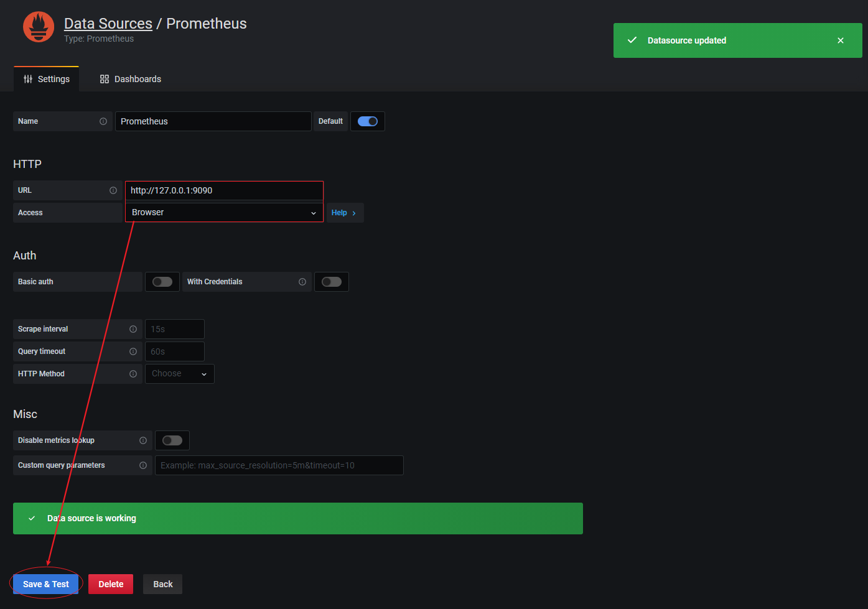Screen dimensions: 868x609
Task: Click the Prometheus flame logo icon
Action: tap(39, 27)
